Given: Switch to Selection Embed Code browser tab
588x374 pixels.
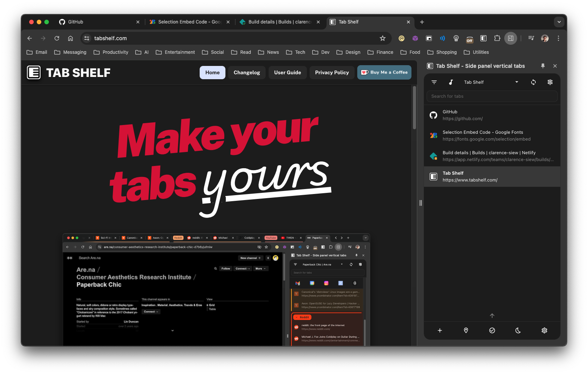Looking at the screenshot, I should 189,22.
